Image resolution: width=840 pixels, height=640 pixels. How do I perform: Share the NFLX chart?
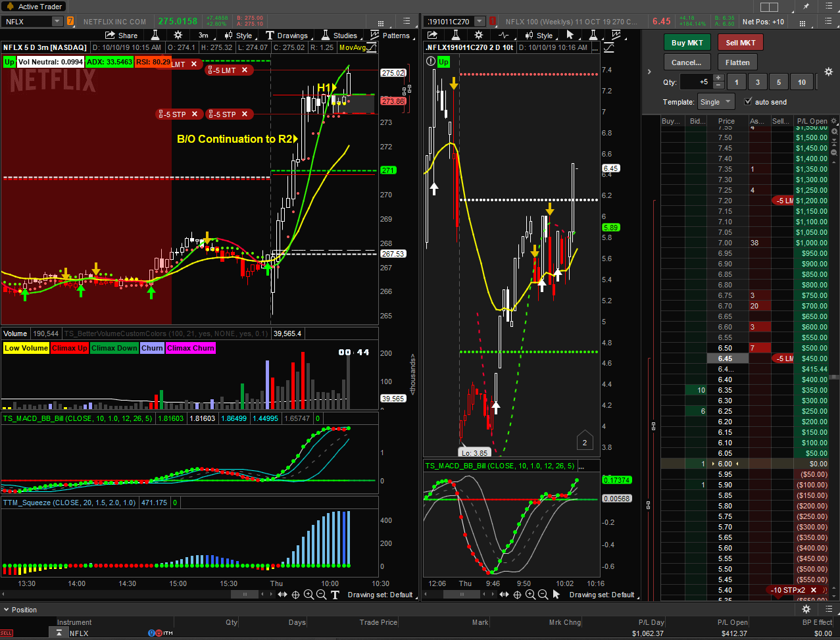click(122, 36)
